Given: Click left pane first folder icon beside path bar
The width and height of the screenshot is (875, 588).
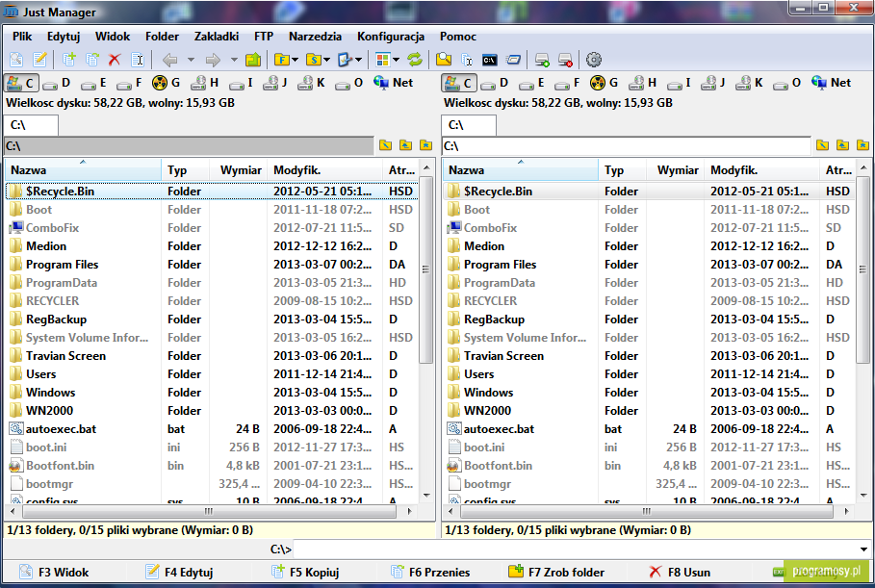Looking at the screenshot, I should point(386,145).
